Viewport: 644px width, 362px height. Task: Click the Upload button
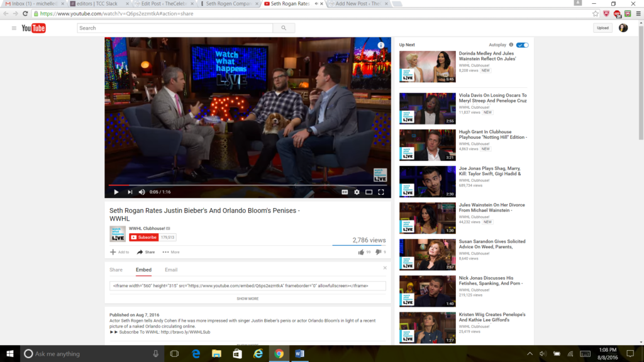point(602,28)
